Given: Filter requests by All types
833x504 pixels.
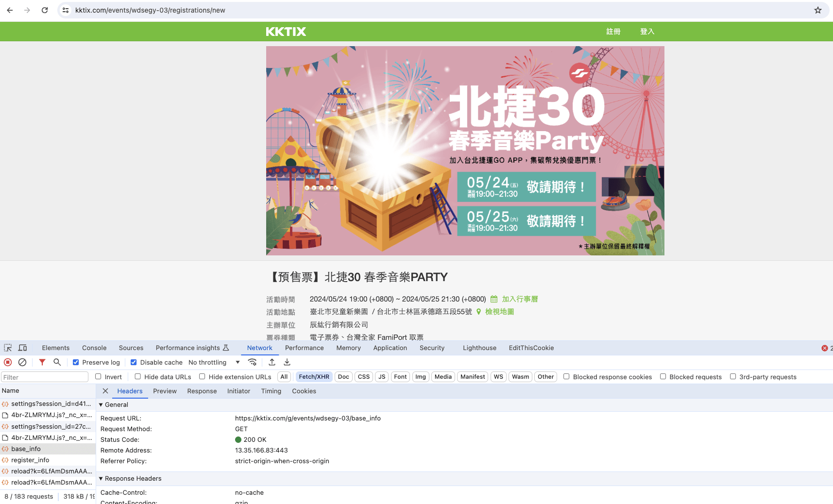Looking at the screenshot, I should tap(284, 377).
